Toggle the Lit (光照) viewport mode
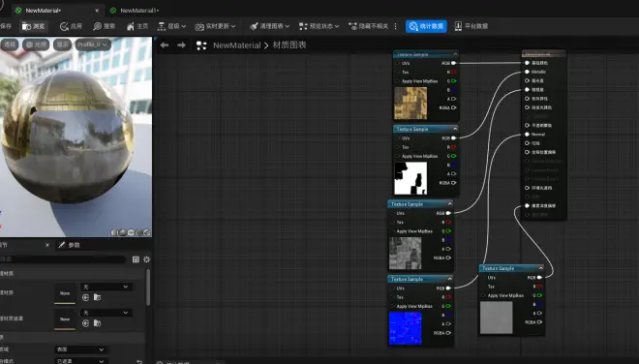 click(x=36, y=45)
